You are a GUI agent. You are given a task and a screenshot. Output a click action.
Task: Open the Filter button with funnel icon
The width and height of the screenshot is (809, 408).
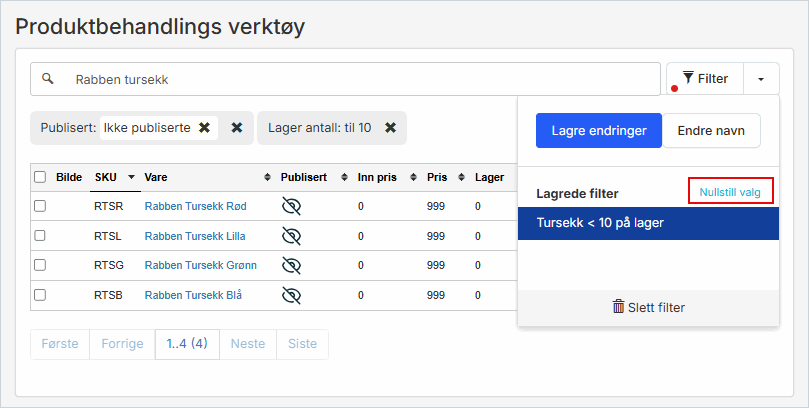click(704, 79)
